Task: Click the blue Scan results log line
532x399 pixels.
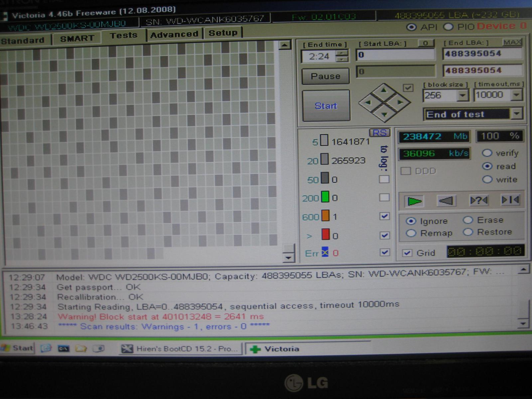Action: 164,327
